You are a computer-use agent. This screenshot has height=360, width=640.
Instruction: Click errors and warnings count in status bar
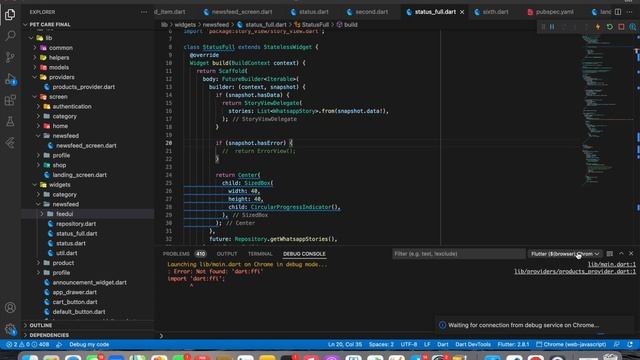point(27,344)
